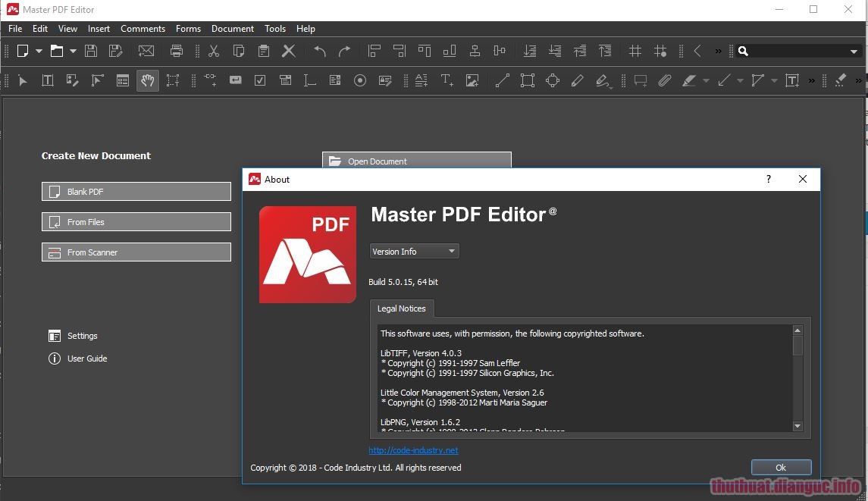The width and height of the screenshot is (868, 501).
Task: Click the paperclip Attach File icon
Action: coord(665,81)
